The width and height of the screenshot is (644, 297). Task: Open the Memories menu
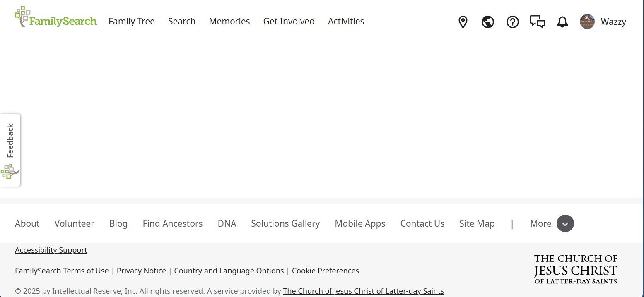click(229, 21)
